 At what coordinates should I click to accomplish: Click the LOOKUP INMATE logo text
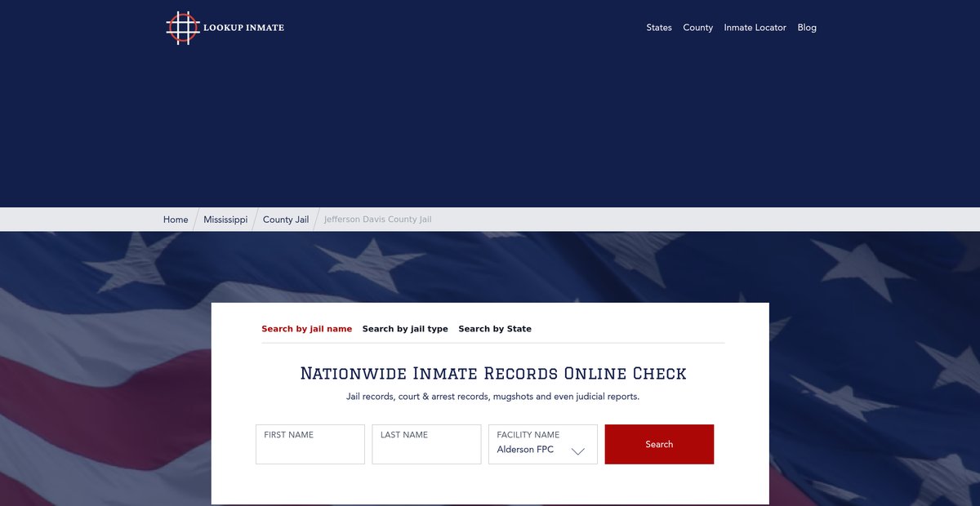coord(244,28)
